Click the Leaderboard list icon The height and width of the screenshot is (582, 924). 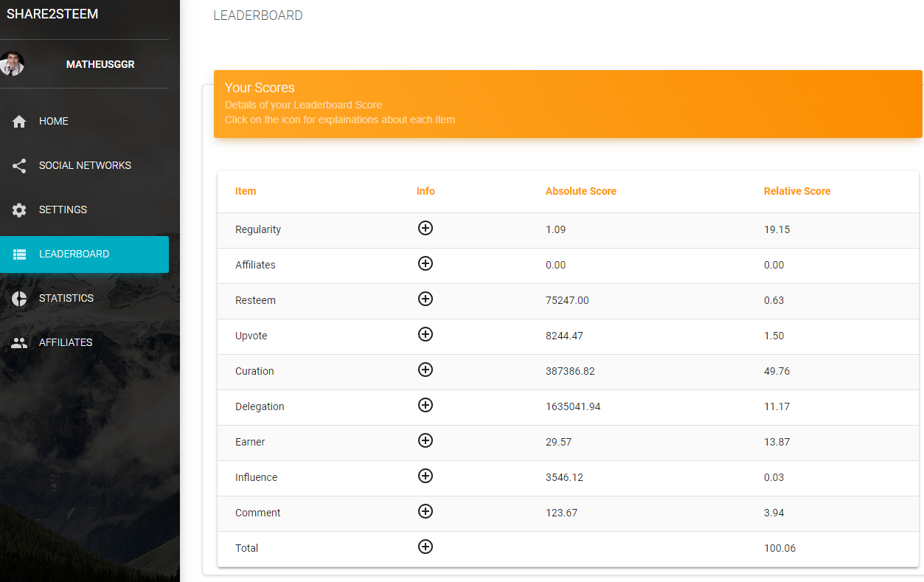[19, 254]
